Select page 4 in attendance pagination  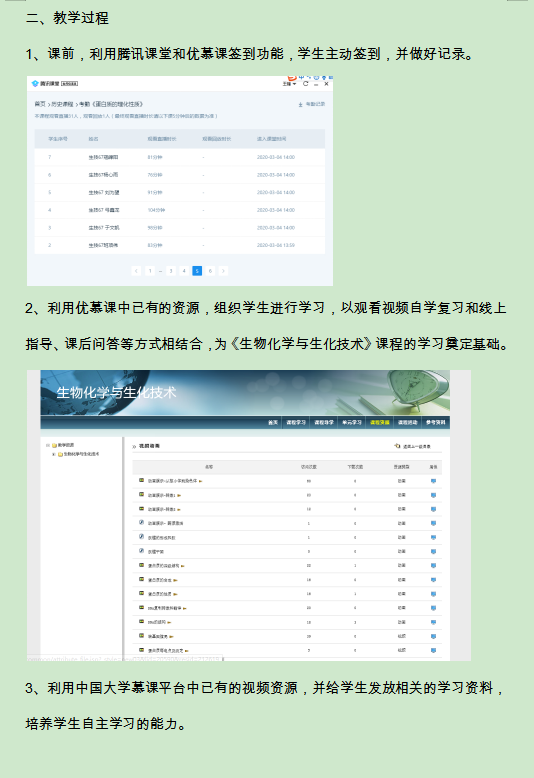click(184, 271)
